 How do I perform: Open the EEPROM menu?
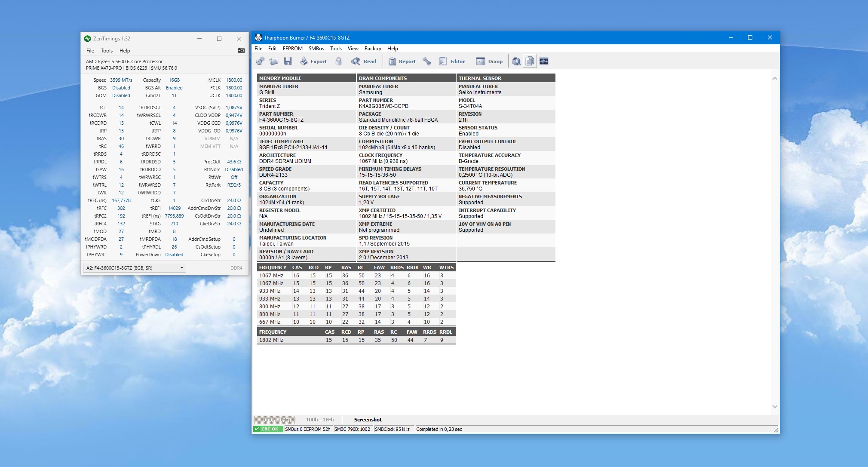292,49
